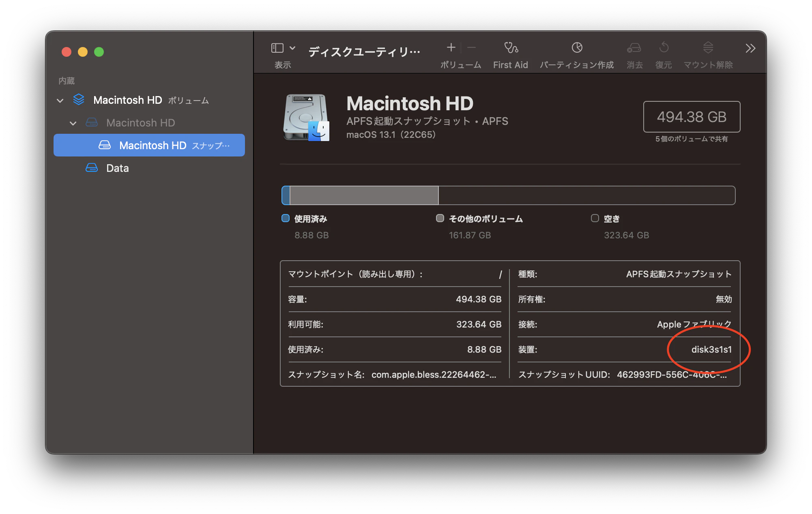Open the sidebar view options icon
812x514 pixels.
point(277,48)
